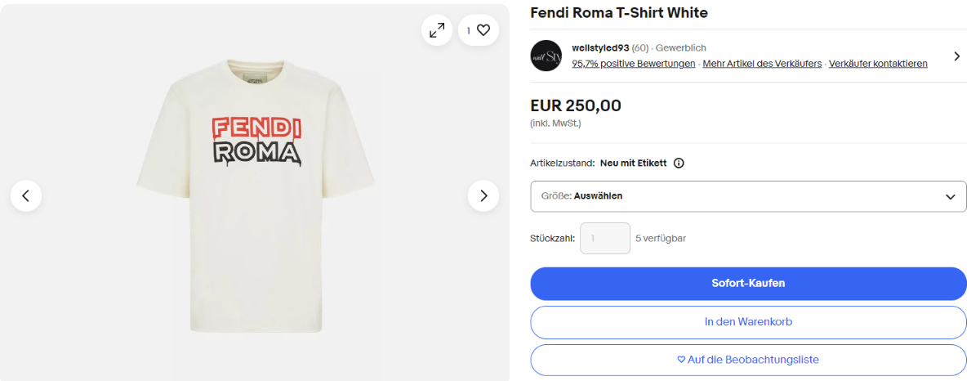This screenshot has height=381, width=980.
Task: Add item via In den Warenkorb
Action: click(748, 322)
